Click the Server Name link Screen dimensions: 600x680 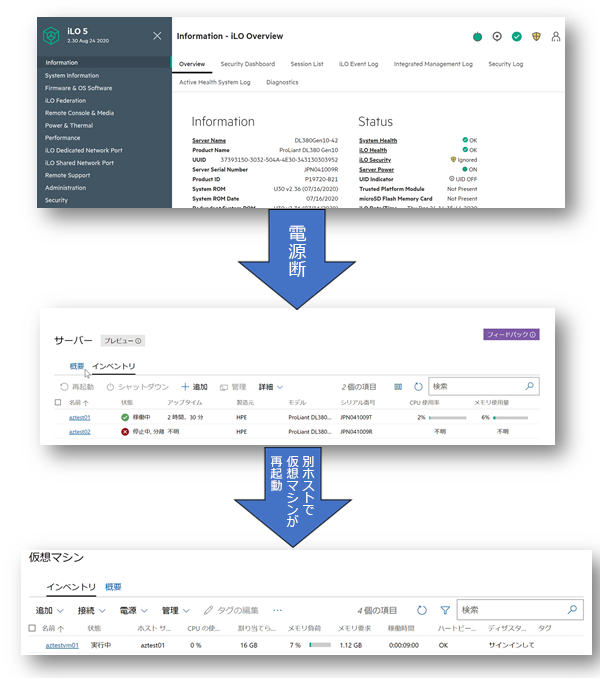click(209, 141)
